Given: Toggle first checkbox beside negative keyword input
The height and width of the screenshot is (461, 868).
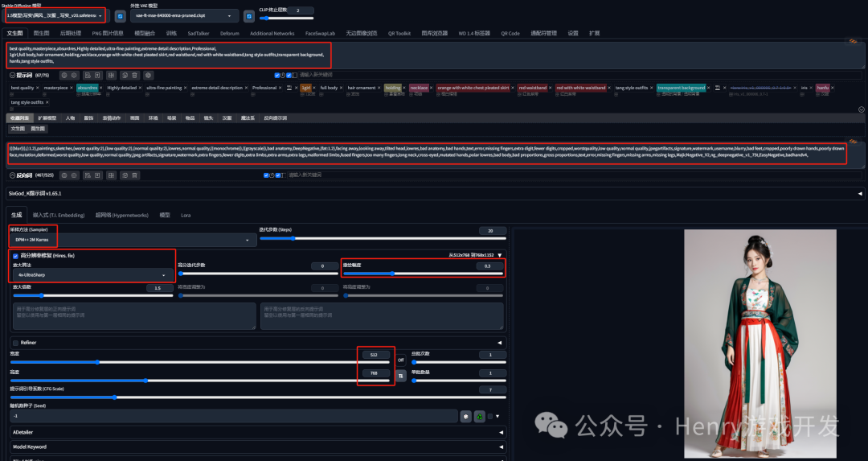Looking at the screenshot, I should tap(266, 175).
